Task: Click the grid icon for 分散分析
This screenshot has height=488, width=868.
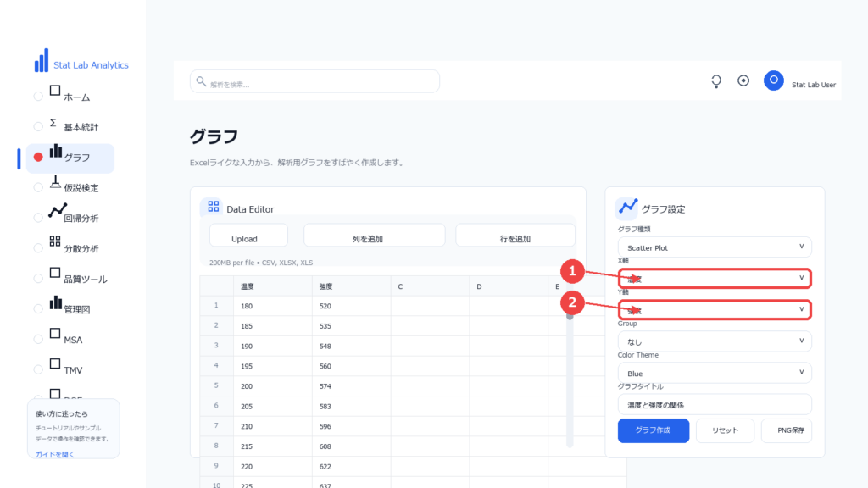Action: coord(55,241)
